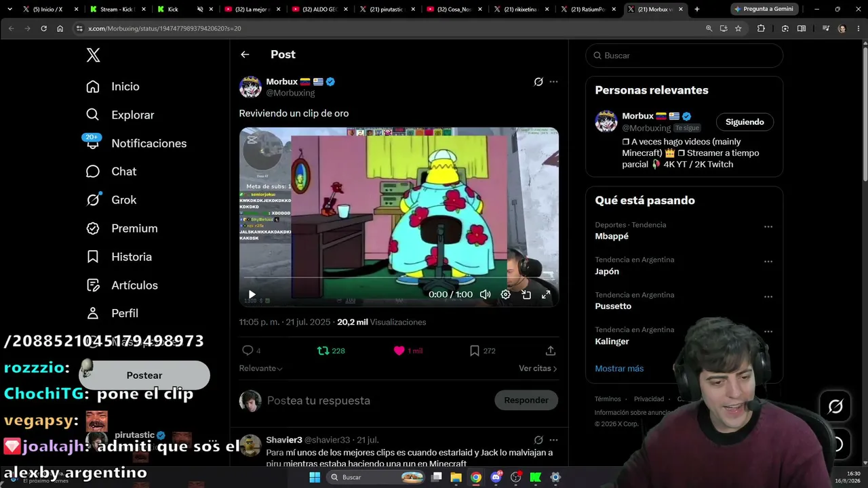Expand the Relevante sort dropdown

(260, 369)
